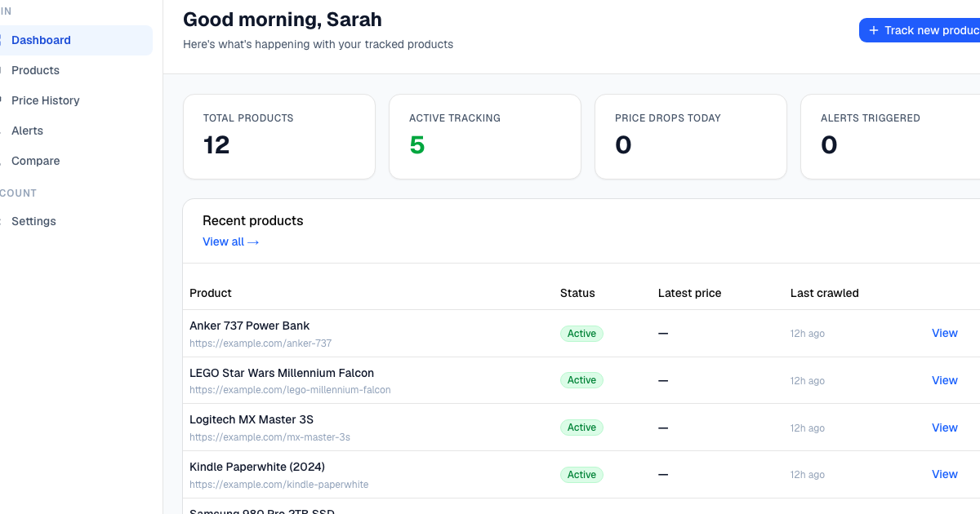980x514 pixels.
Task: Click Anker 737 Power Bank name
Action: point(250,326)
